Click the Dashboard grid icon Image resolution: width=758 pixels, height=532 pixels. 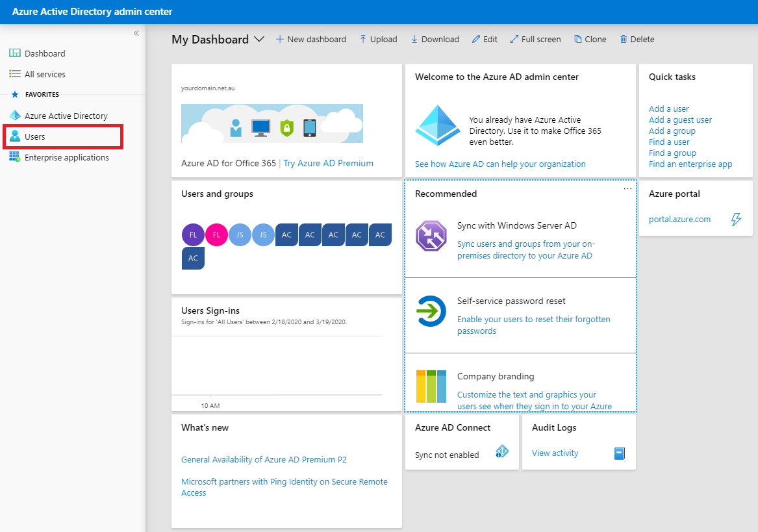click(15, 53)
